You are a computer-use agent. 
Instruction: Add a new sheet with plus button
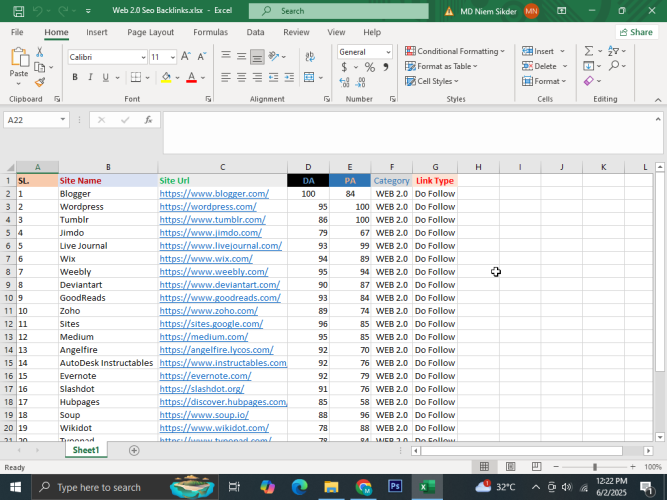[134, 450]
